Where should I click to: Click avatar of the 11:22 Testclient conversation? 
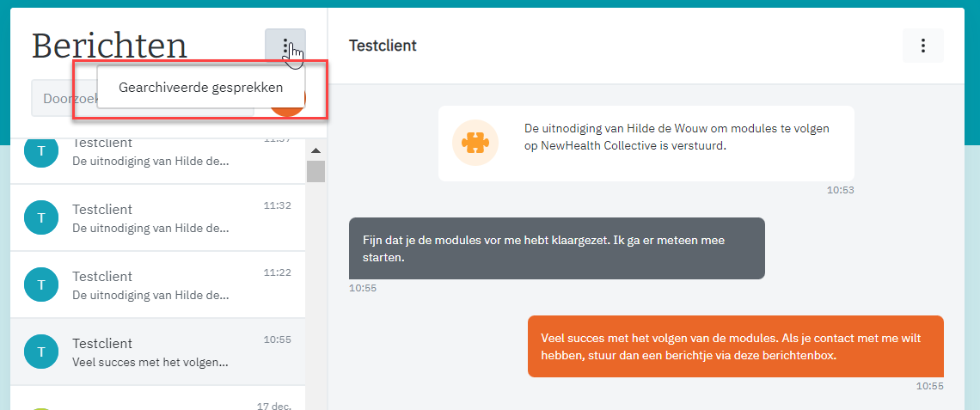[x=41, y=285]
